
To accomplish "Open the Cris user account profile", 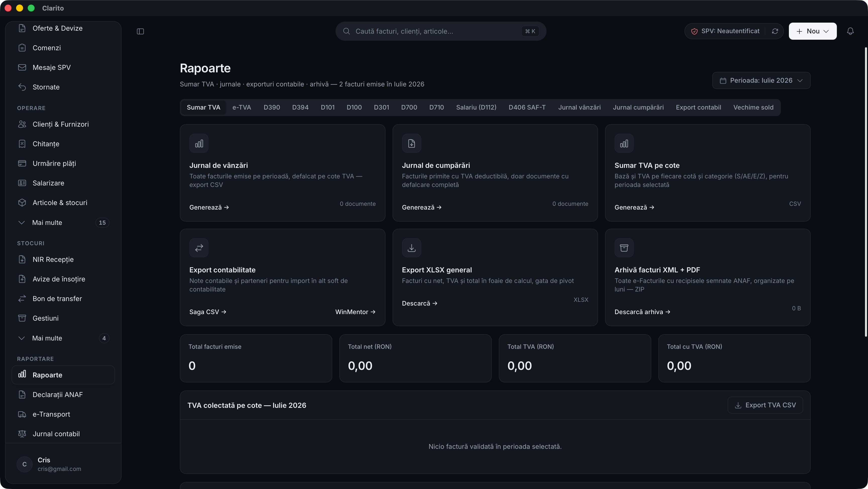I will point(63,464).
